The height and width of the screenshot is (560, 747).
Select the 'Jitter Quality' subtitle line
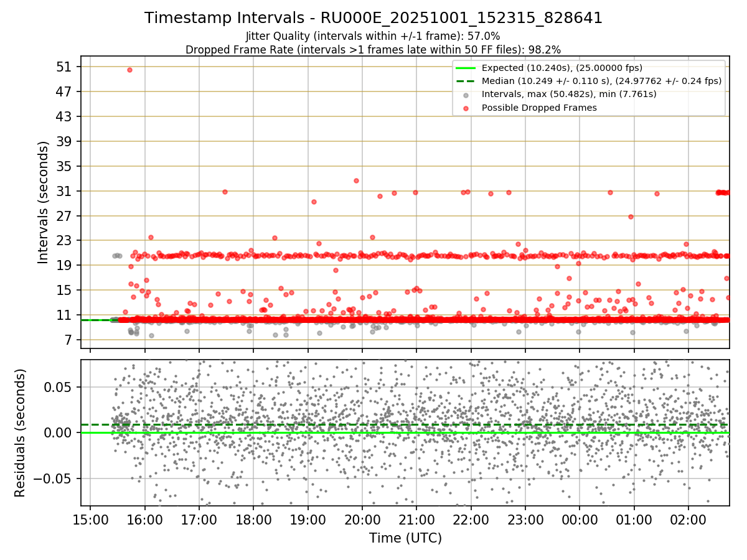(373, 36)
